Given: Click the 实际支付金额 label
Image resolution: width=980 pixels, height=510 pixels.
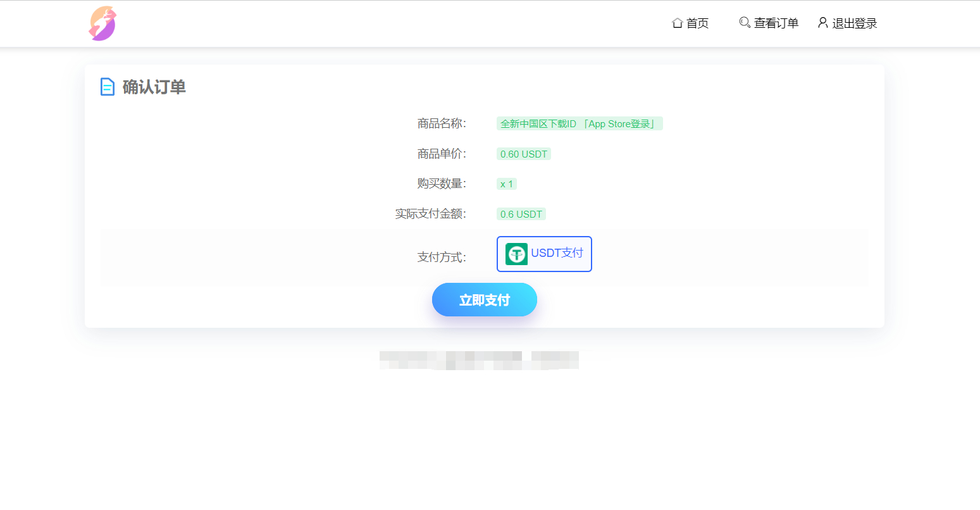Looking at the screenshot, I should pyautogui.click(x=430, y=215).
